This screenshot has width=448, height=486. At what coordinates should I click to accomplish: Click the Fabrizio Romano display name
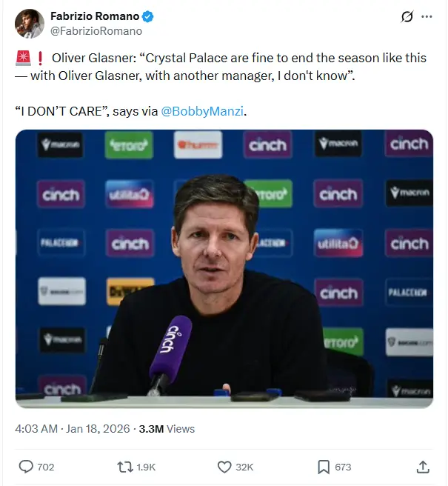coord(94,16)
